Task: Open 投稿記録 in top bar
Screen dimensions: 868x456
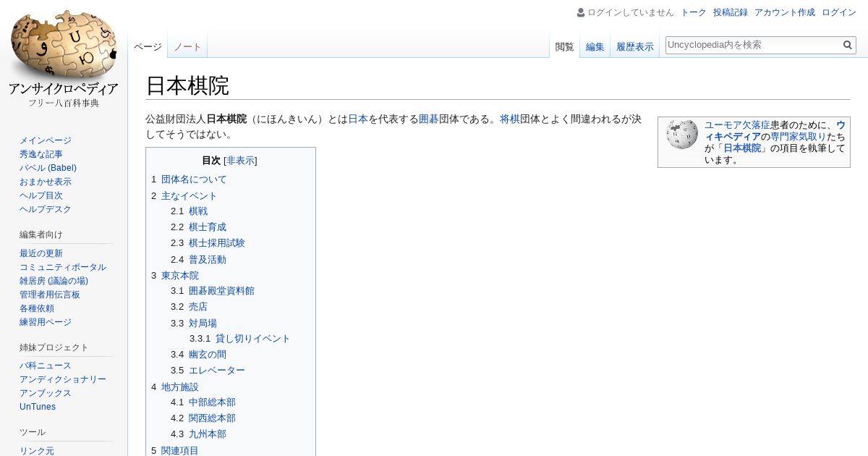Action: [731, 12]
